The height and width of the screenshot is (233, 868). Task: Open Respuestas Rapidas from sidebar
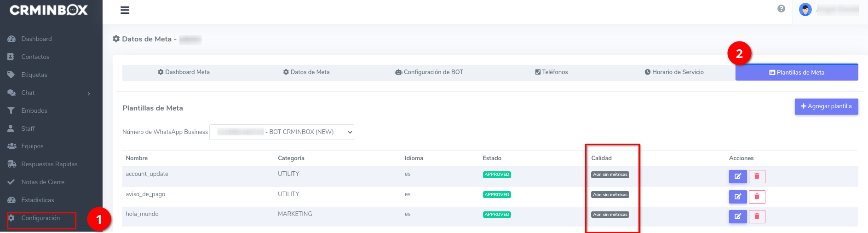tap(49, 164)
